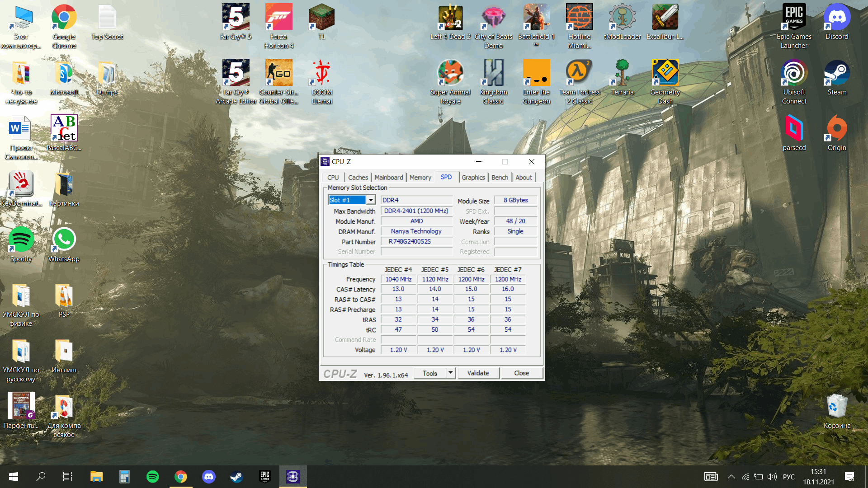
Task: Select KeyDominator desktop shortcut
Action: [21, 188]
